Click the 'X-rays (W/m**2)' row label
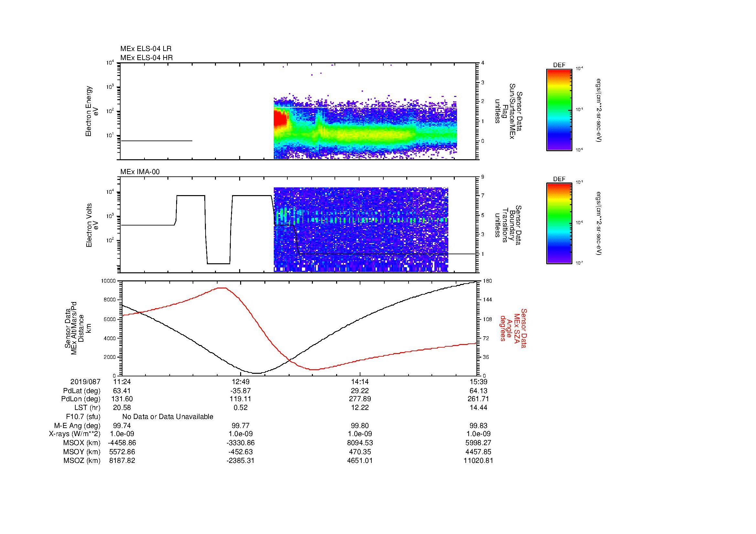 pos(74,434)
